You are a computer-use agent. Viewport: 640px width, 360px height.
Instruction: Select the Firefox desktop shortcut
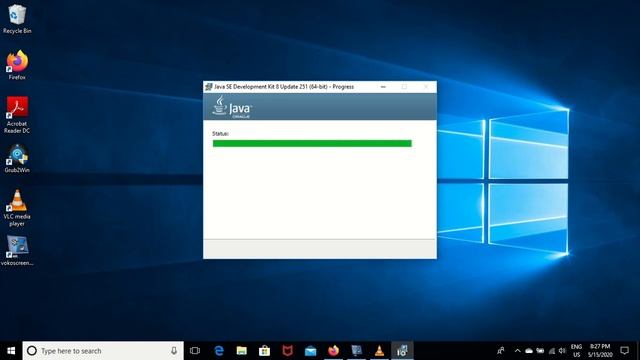tap(17, 65)
